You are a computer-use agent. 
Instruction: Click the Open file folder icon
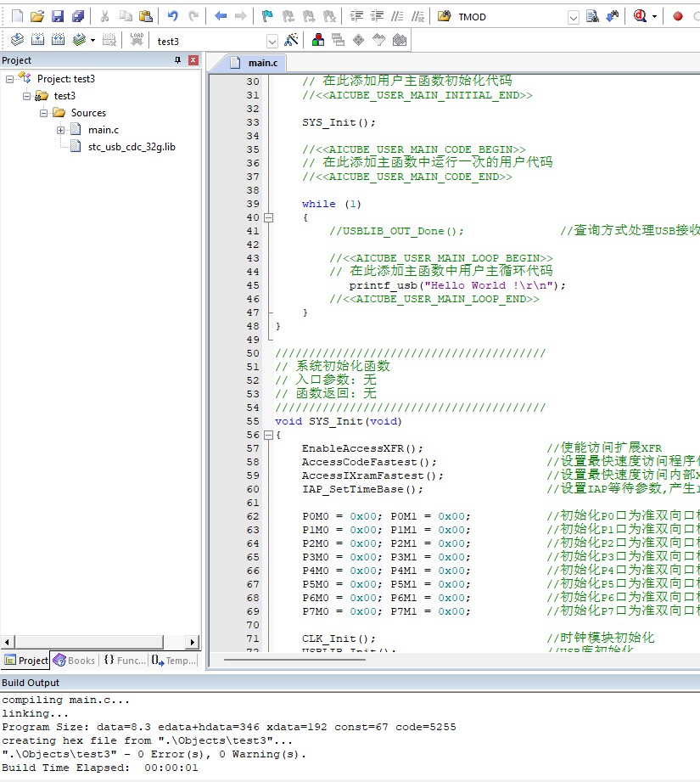tap(37, 16)
